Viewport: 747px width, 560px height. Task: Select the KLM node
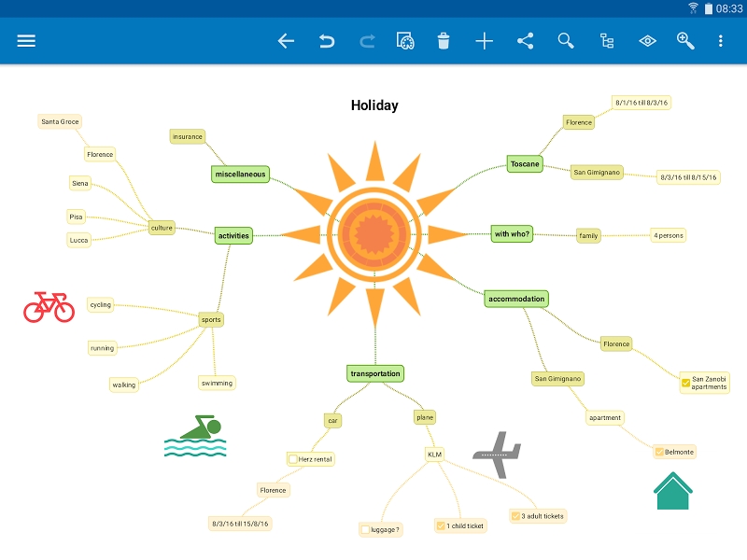pyautogui.click(x=432, y=454)
